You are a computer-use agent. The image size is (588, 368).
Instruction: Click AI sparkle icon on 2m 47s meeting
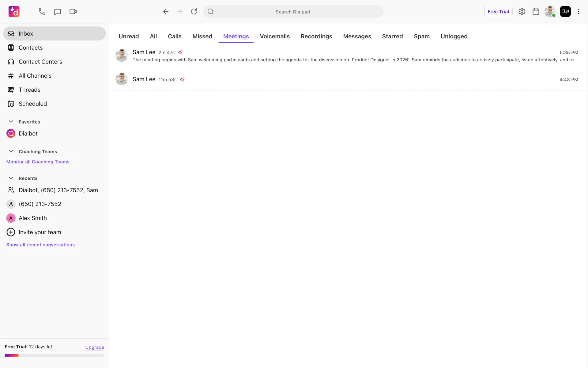click(x=180, y=52)
